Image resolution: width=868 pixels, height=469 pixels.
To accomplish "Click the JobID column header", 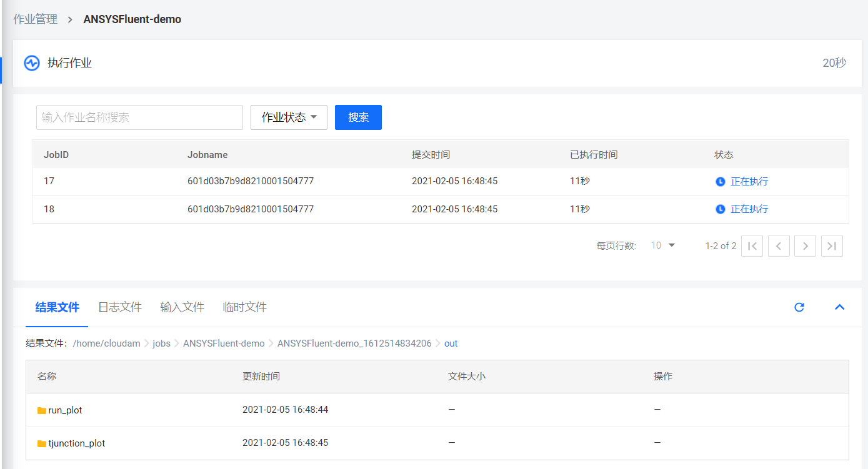I will pyautogui.click(x=56, y=155).
